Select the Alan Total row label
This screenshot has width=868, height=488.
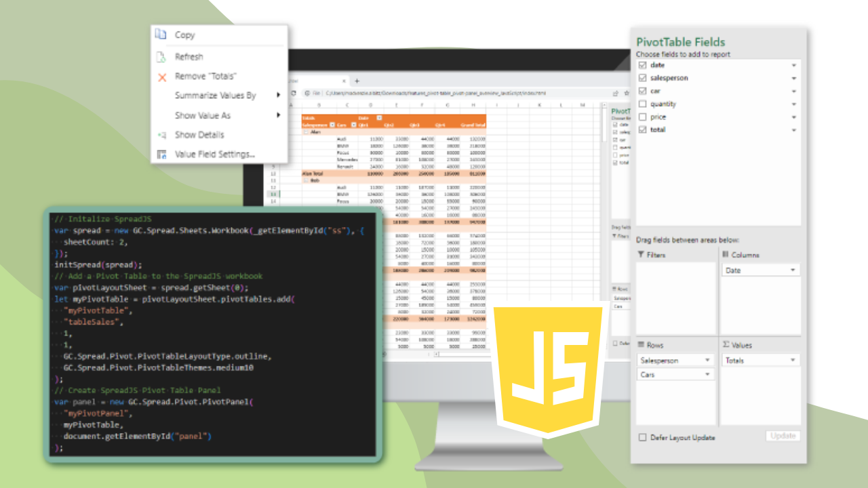(x=313, y=174)
